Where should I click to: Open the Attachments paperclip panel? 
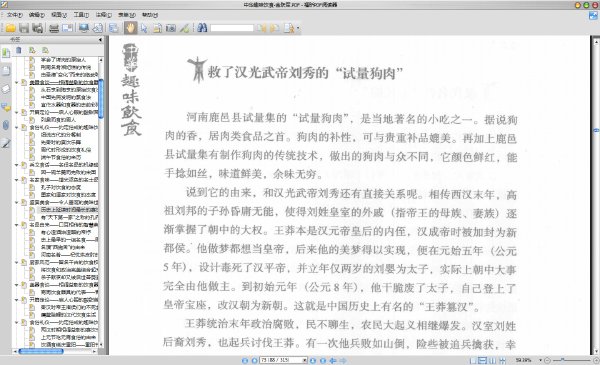coord(6,125)
